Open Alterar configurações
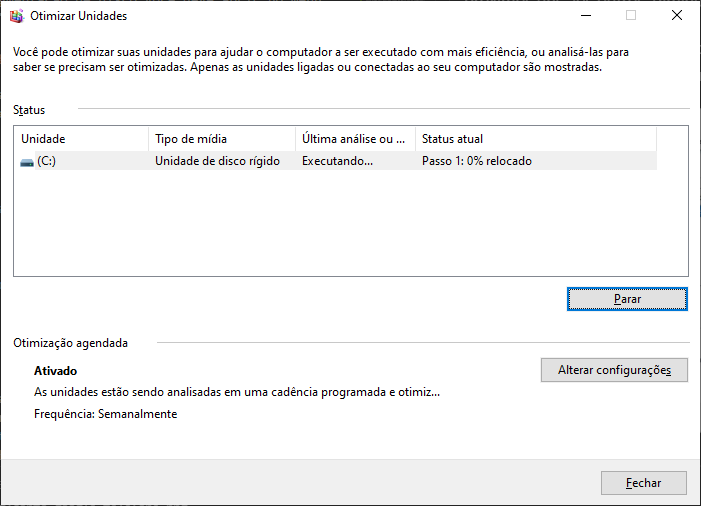Viewport: 701px width, 506px height. point(614,370)
